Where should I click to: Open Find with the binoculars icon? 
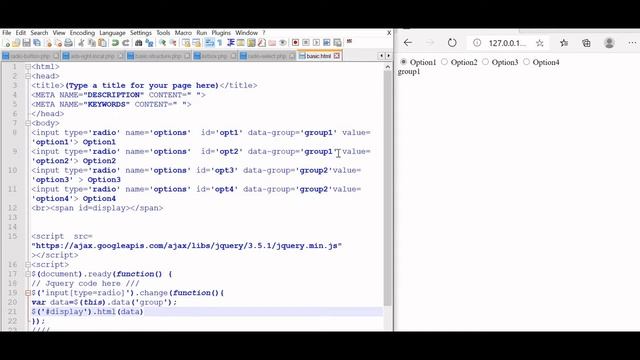[x=138, y=42]
